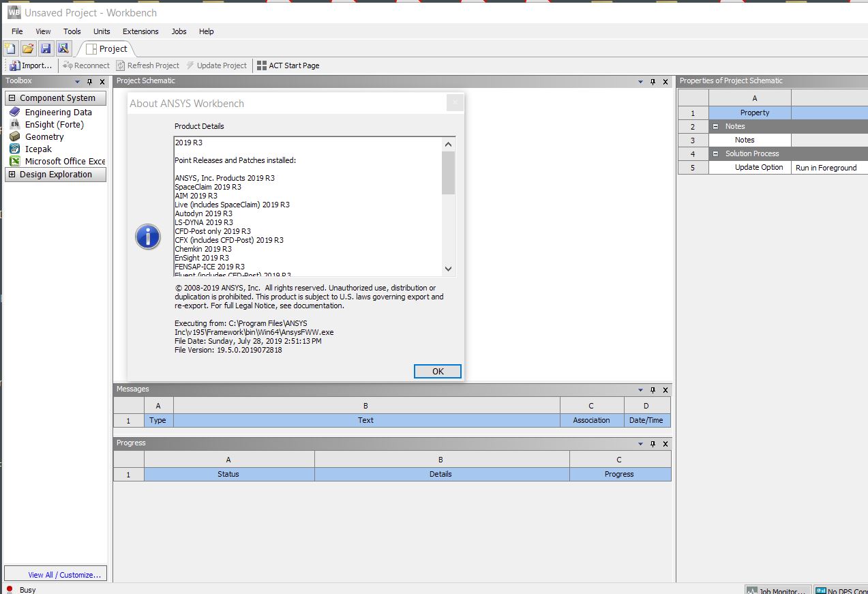Collapse the Notes group in Properties
The width and height of the screenshot is (868, 594).
click(715, 126)
